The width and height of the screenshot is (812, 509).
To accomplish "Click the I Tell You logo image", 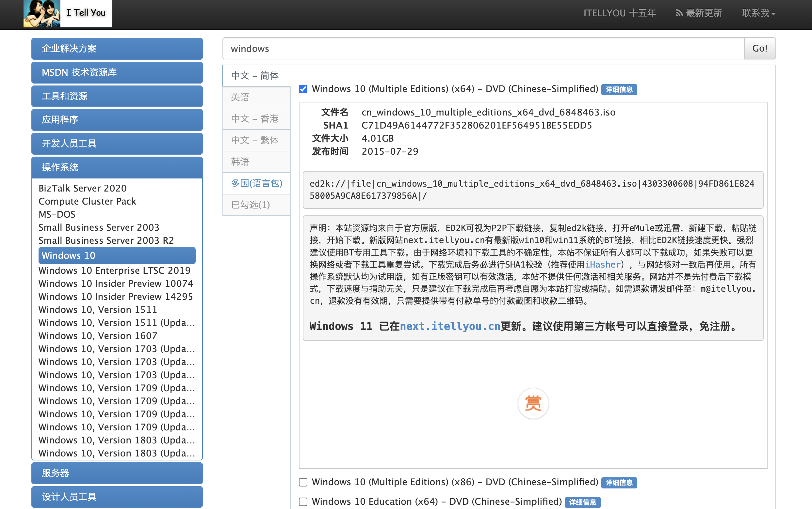I will [67, 13].
